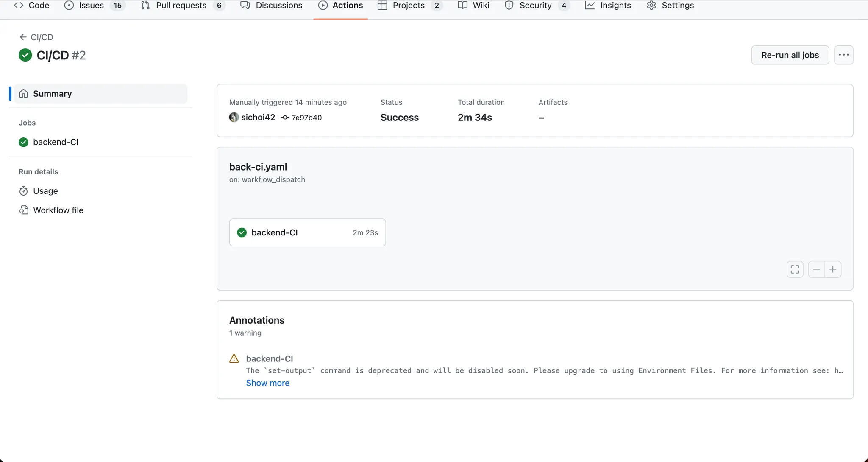Zoom in the workflow graph
This screenshot has width=868, height=462.
tap(833, 269)
